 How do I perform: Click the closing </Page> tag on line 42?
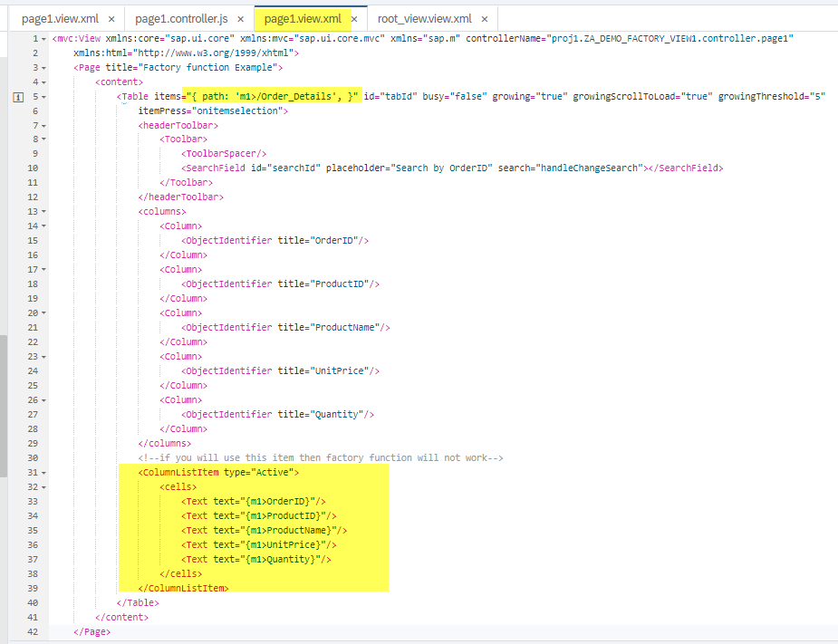(92, 631)
